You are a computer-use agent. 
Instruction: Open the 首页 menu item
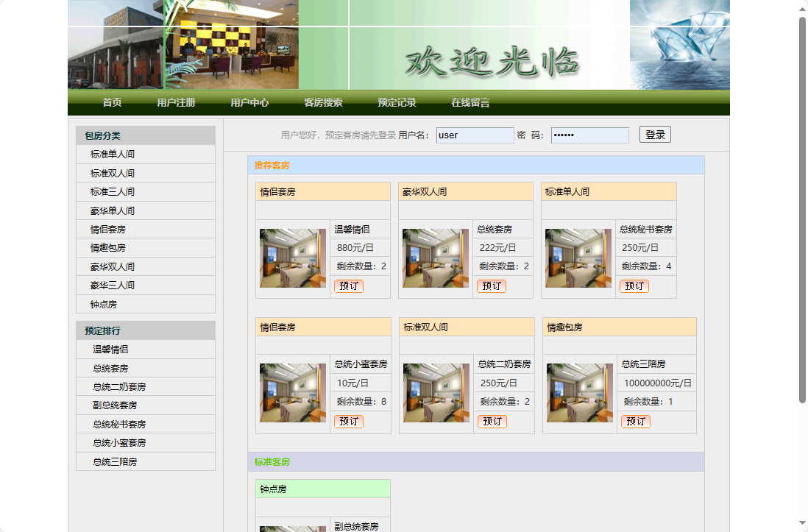(x=112, y=103)
